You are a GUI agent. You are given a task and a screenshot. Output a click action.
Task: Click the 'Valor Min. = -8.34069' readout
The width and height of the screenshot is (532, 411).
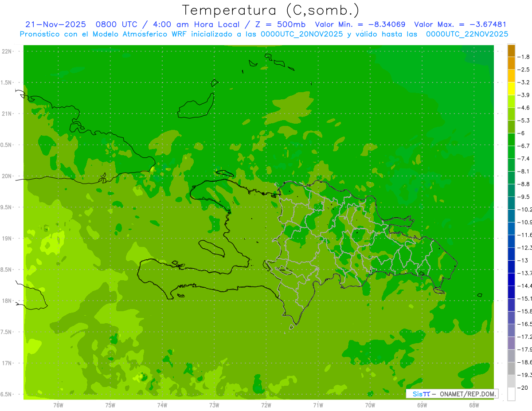pos(360,24)
